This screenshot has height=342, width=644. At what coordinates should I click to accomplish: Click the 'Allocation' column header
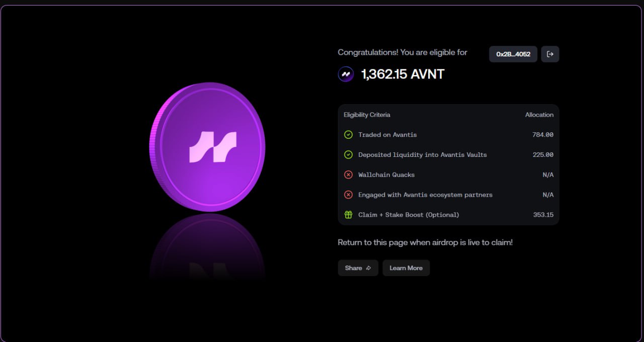tap(539, 115)
